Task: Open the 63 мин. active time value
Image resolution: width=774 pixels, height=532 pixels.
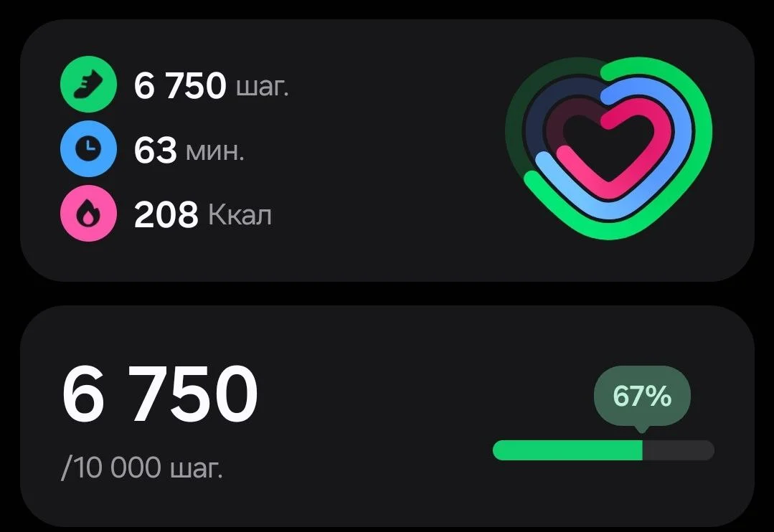Action: tap(155, 151)
